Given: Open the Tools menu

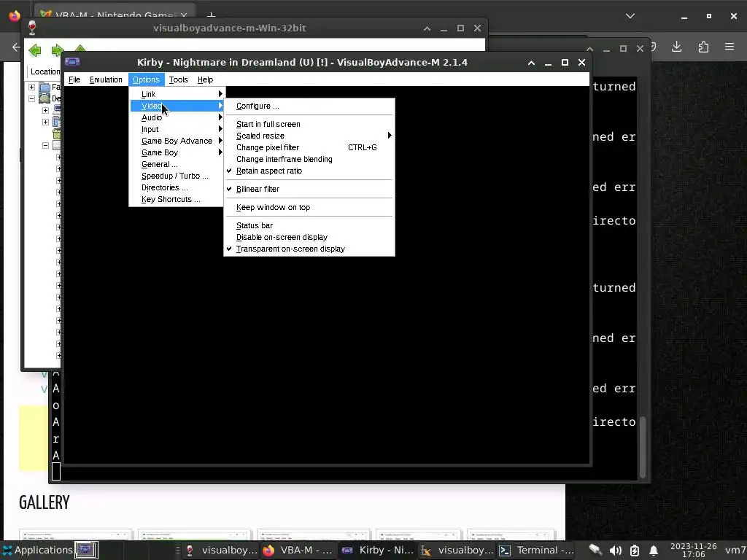Looking at the screenshot, I should 178,79.
